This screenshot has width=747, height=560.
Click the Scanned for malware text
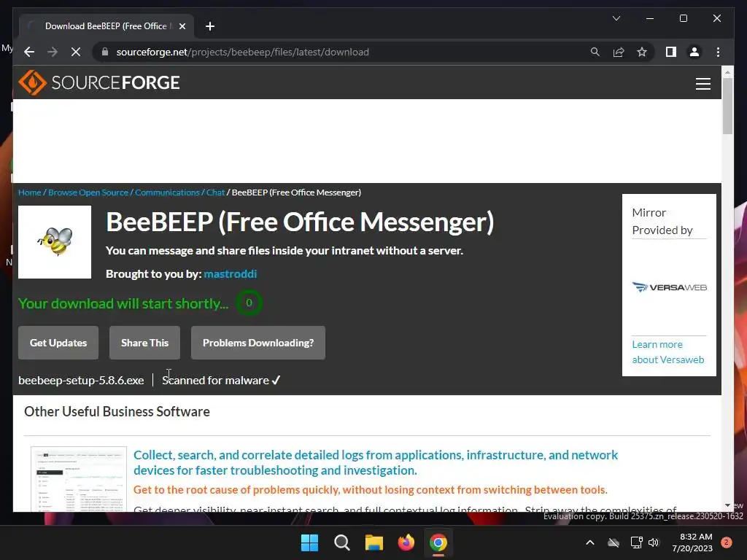215,381
